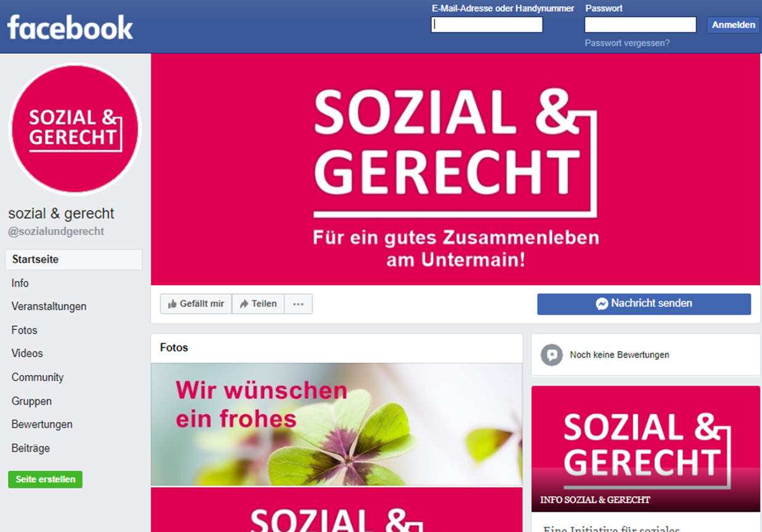This screenshot has height=532, width=762.
Task: Click the speech bubble review icon
Action: (552, 355)
